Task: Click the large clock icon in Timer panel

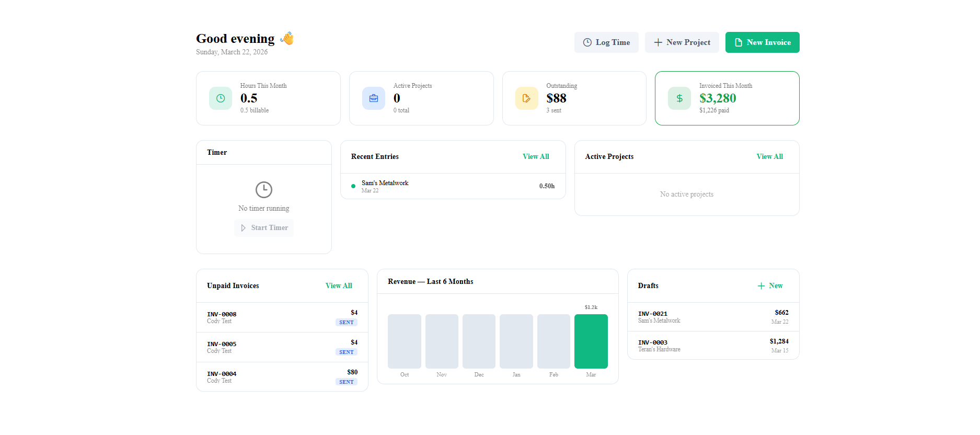Action: pos(264,189)
